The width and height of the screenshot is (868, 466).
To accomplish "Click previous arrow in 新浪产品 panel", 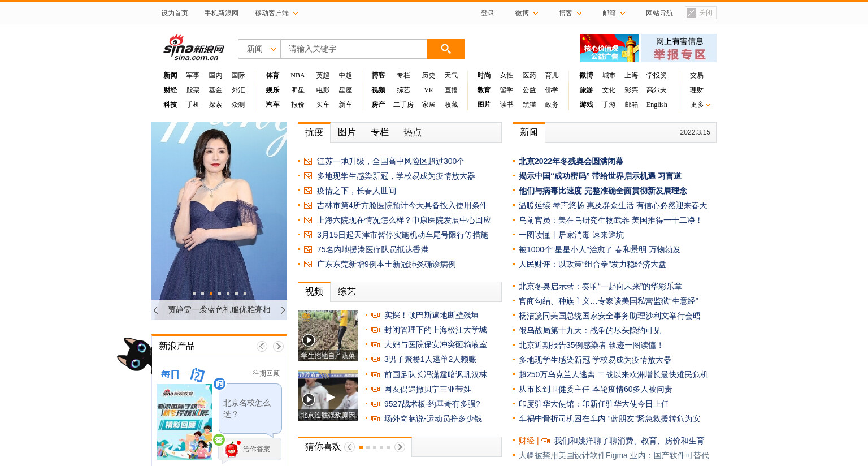I will tap(262, 346).
